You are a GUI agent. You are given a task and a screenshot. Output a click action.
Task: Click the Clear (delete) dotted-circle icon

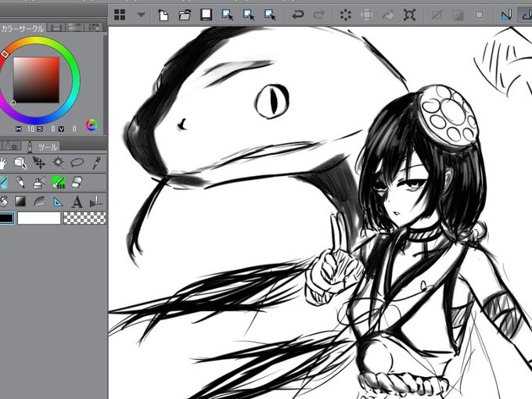pyautogui.click(x=345, y=15)
